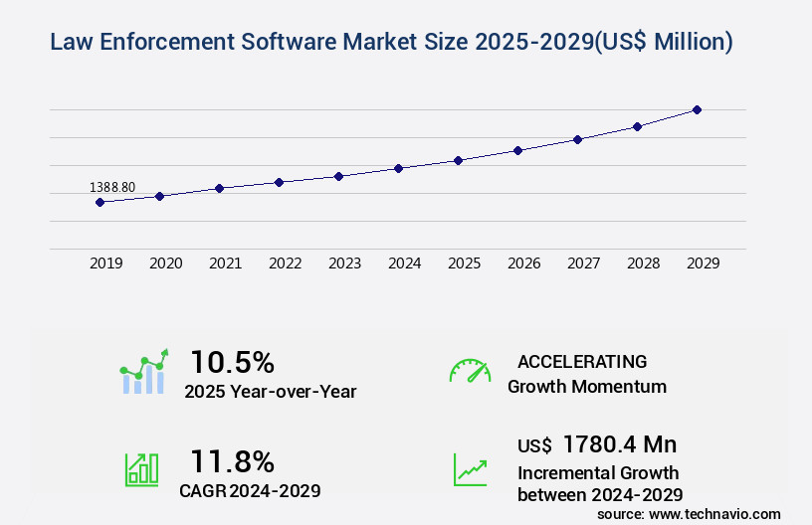Click the 2028 x-axis year label
The height and width of the screenshot is (525, 812).
point(643,263)
